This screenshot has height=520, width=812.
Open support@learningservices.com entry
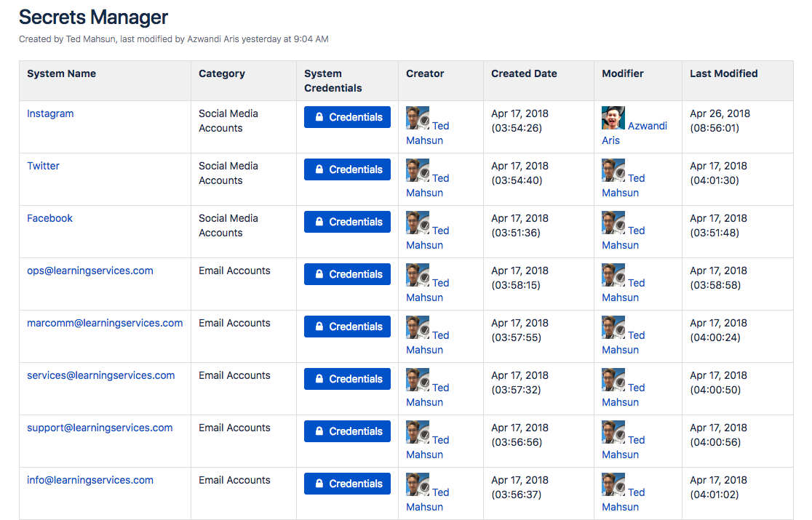pyautogui.click(x=100, y=428)
